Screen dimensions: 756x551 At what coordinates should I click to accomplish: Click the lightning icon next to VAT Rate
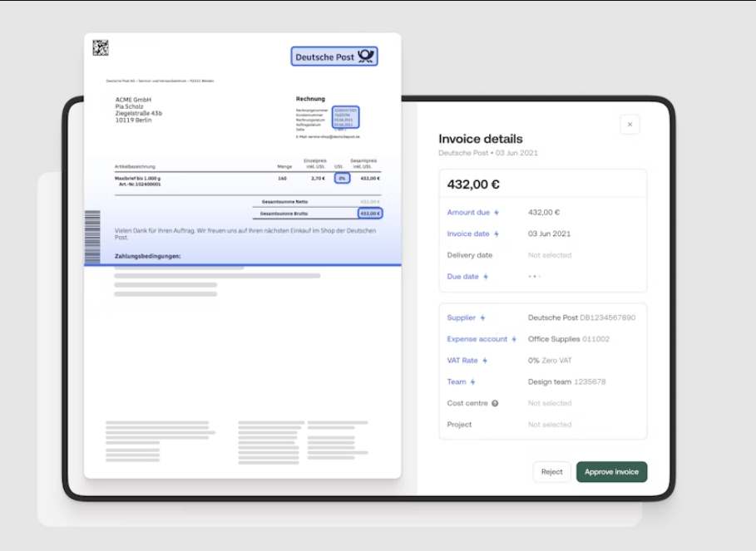point(485,361)
